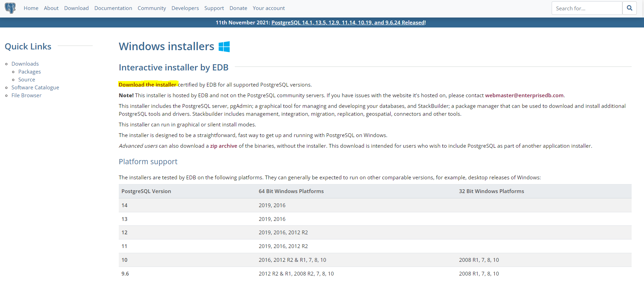
Task: Click the highlighted Download the installer link
Action: point(148,85)
